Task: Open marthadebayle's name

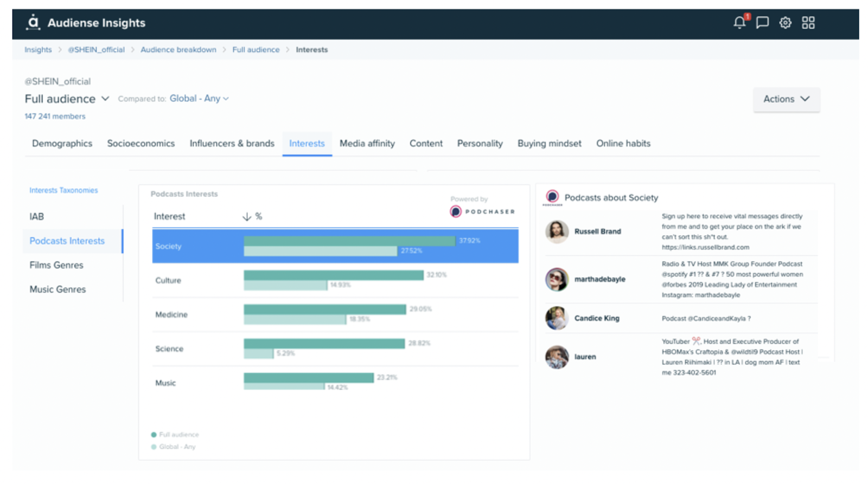Action: [599, 279]
